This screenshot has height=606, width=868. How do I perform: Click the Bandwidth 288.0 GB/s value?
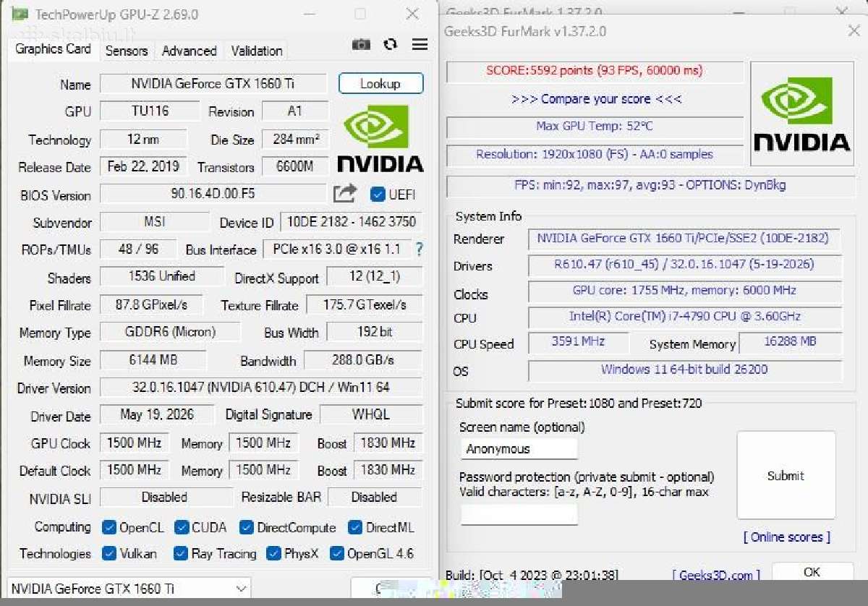[x=363, y=360]
